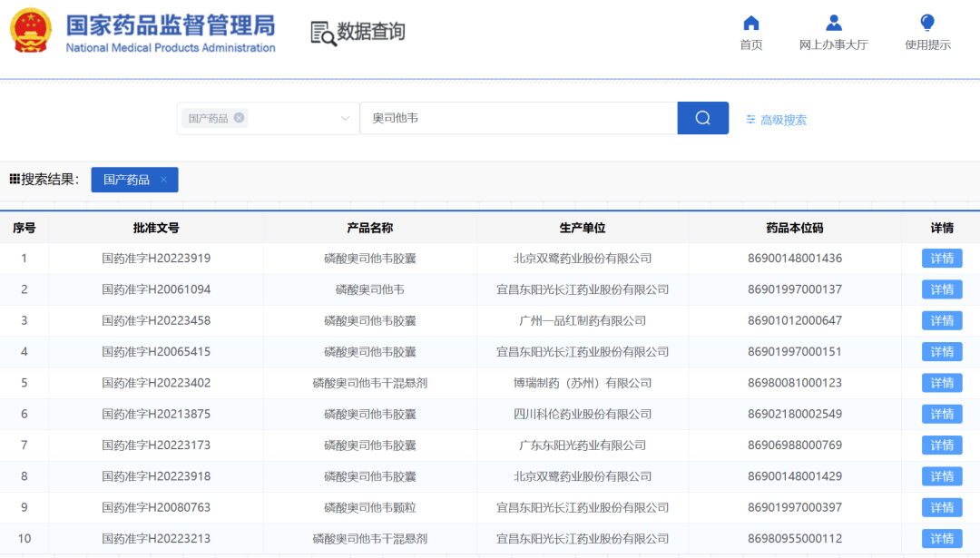
Task: Click the 产品名称 column header
Action: (370, 228)
